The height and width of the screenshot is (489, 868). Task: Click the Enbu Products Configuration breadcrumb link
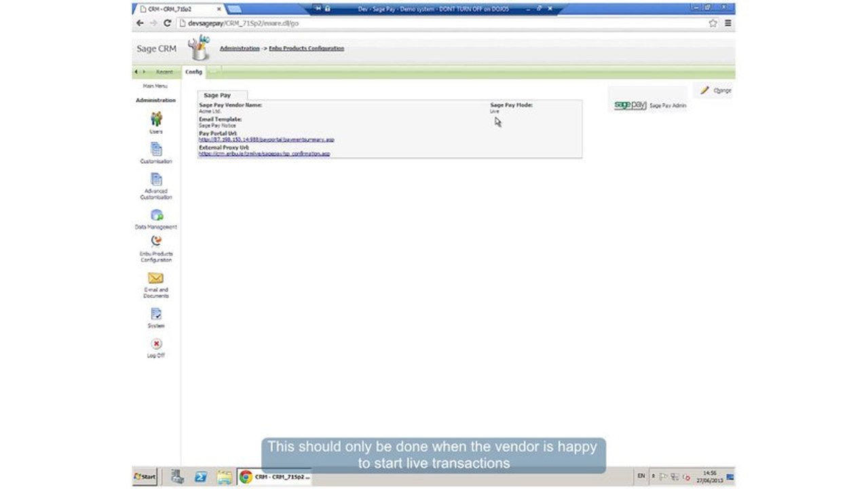(306, 48)
